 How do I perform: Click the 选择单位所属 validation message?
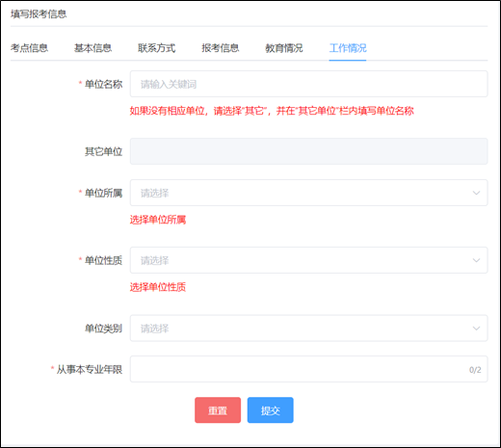click(158, 220)
